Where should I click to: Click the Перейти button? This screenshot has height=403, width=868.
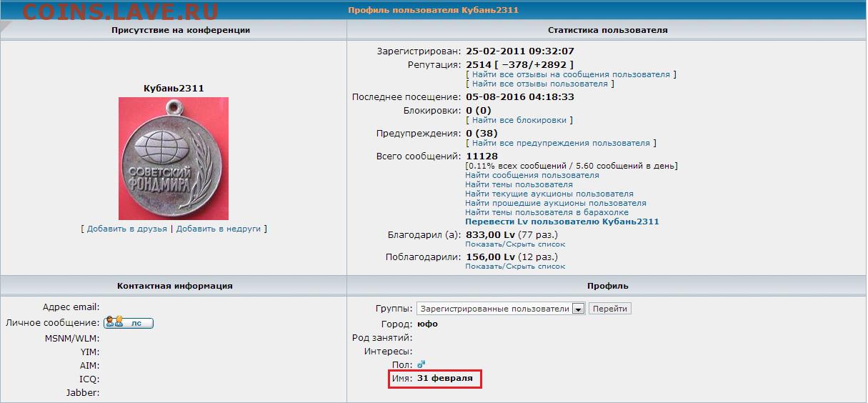[610, 309]
